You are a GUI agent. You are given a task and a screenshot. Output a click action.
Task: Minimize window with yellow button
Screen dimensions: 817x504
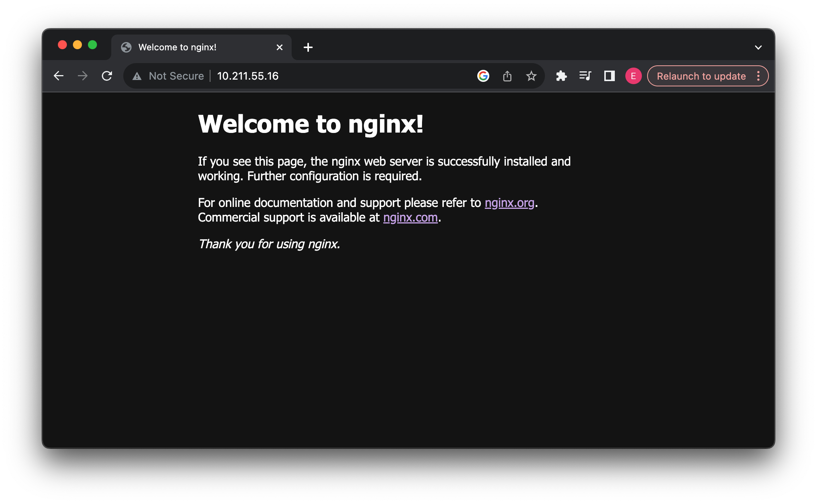pyautogui.click(x=77, y=45)
